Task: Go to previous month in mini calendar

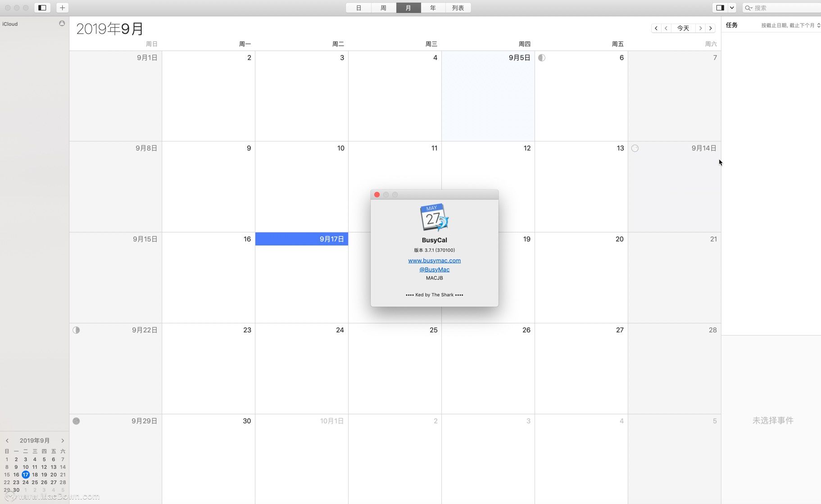Action: pos(7,440)
